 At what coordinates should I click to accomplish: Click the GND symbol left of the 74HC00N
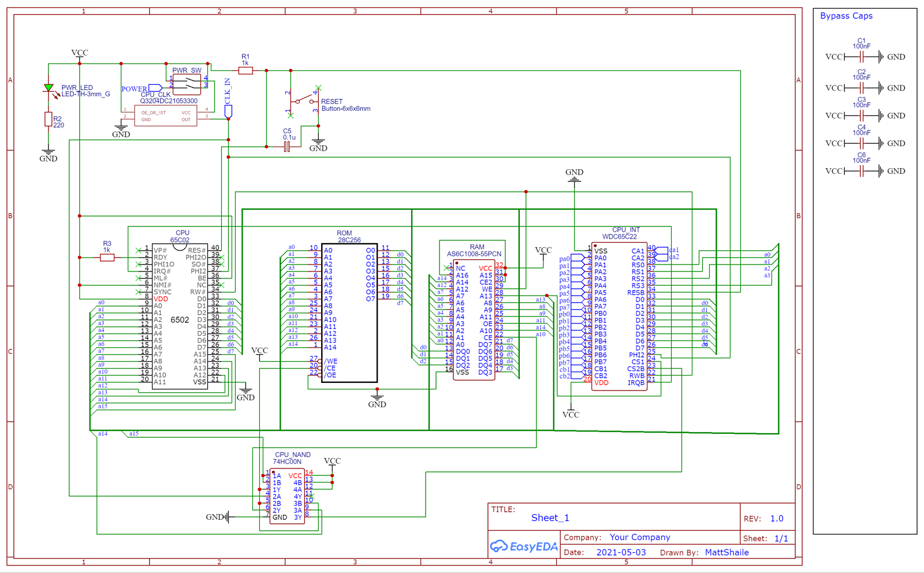tap(219, 517)
